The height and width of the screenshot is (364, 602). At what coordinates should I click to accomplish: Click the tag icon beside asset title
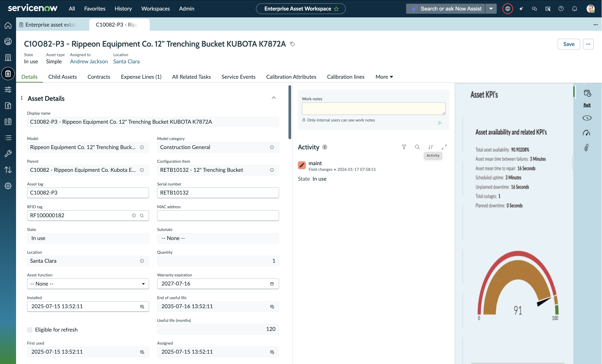click(292, 44)
